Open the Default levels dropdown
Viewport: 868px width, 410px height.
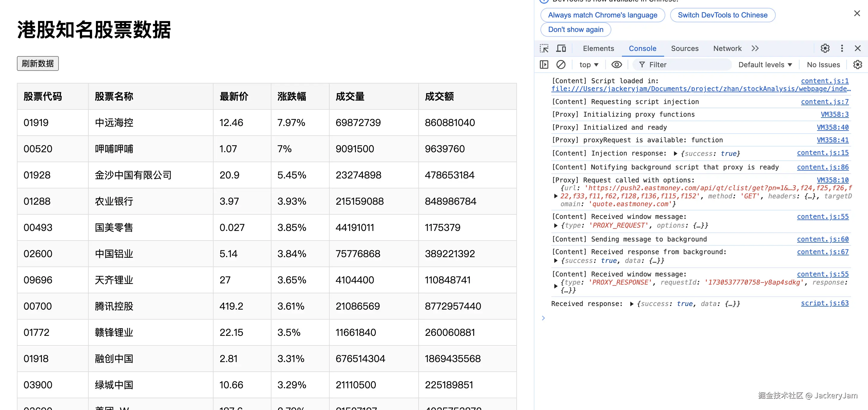[x=765, y=64]
